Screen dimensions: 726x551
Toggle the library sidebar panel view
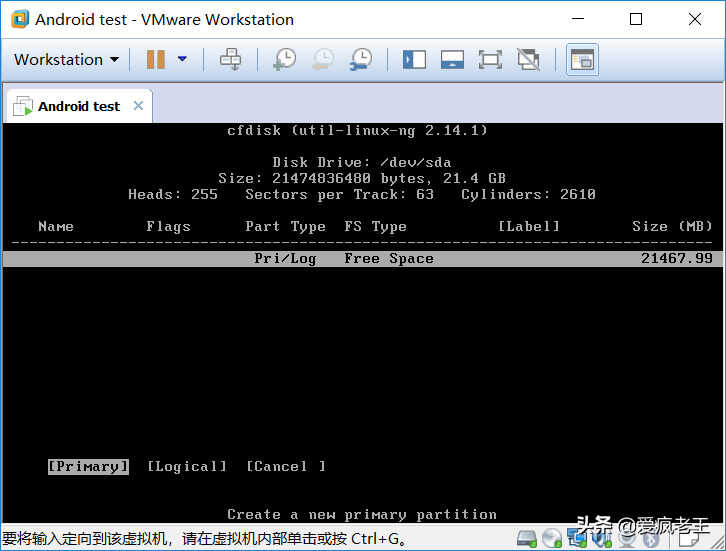[414, 60]
